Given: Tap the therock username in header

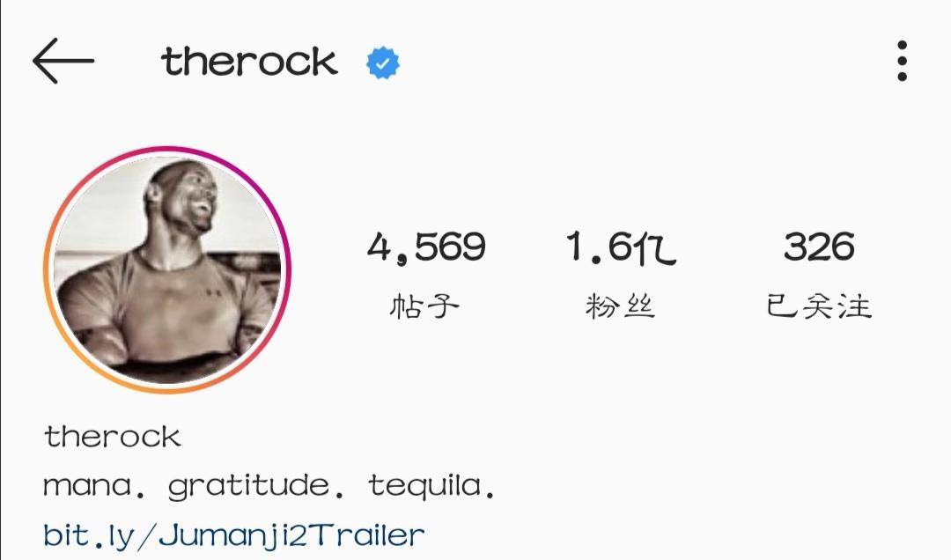Looking at the screenshot, I should click(249, 62).
